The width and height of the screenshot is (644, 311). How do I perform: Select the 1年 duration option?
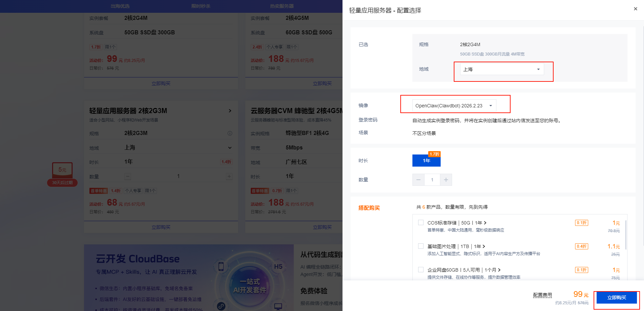(426, 161)
